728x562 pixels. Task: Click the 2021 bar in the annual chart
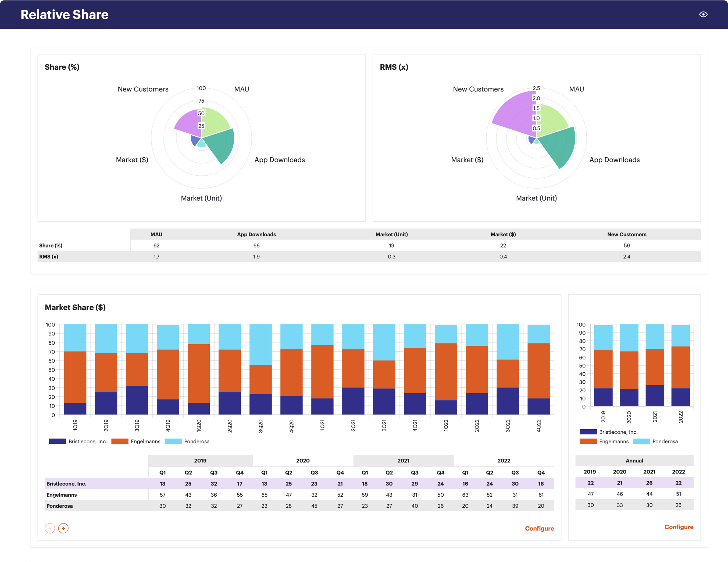point(655,365)
